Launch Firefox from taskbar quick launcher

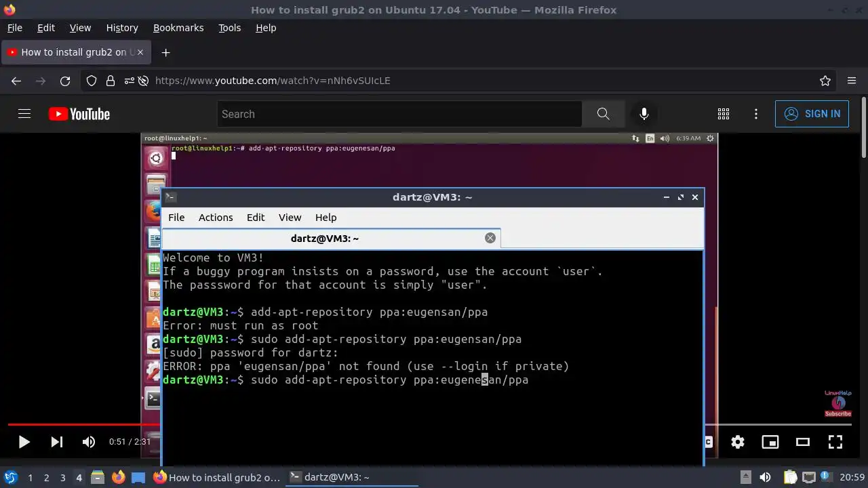pyautogui.click(x=118, y=477)
